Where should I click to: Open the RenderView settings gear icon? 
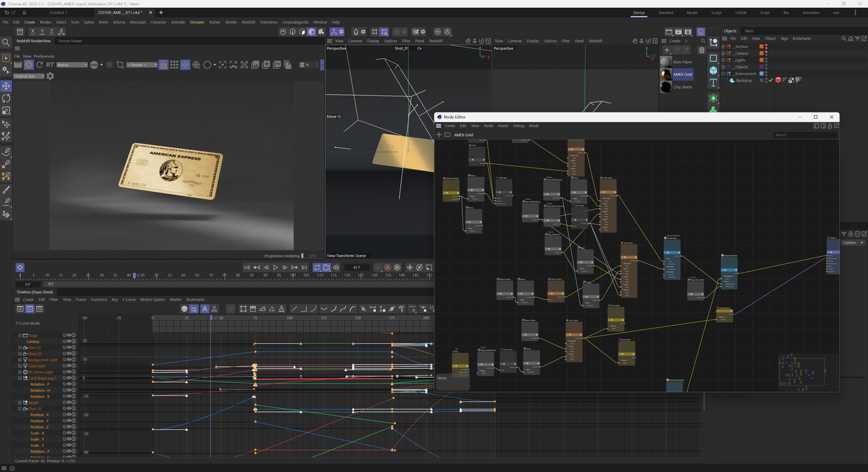point(50,76)
